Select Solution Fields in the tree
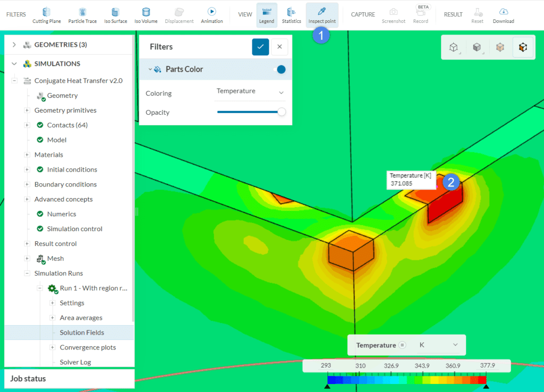The width and height of the screenshot is (544, 392). tap(82, 333)
